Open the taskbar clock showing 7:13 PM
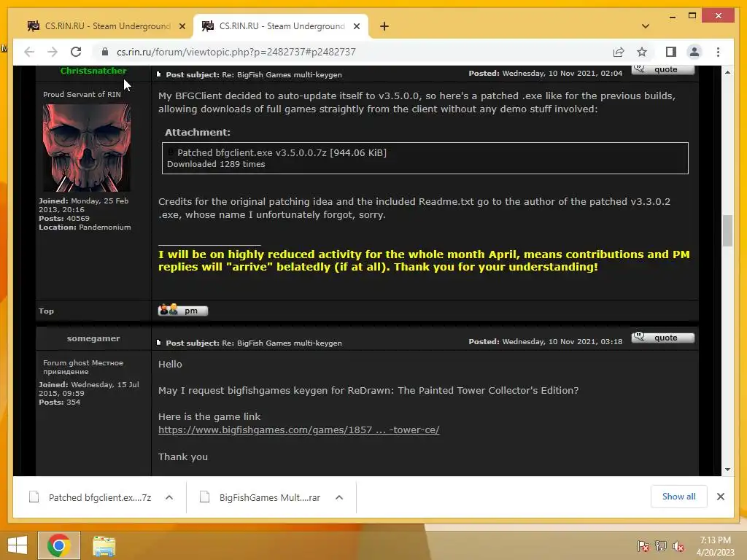Image resolution: width=747 pixels, height=560 pixels. pos(715,545)
